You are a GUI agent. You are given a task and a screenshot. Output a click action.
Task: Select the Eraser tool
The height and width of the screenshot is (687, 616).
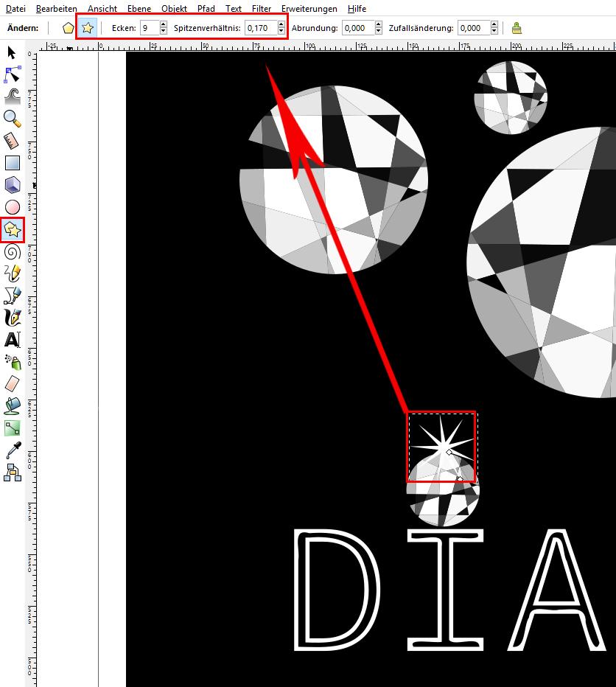(x=13, y=384)
